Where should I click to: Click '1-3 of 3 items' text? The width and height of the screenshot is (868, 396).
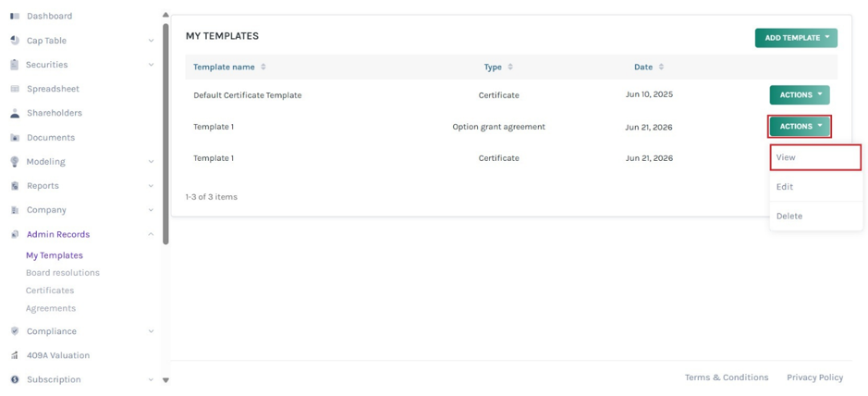[x=212, y=197]
